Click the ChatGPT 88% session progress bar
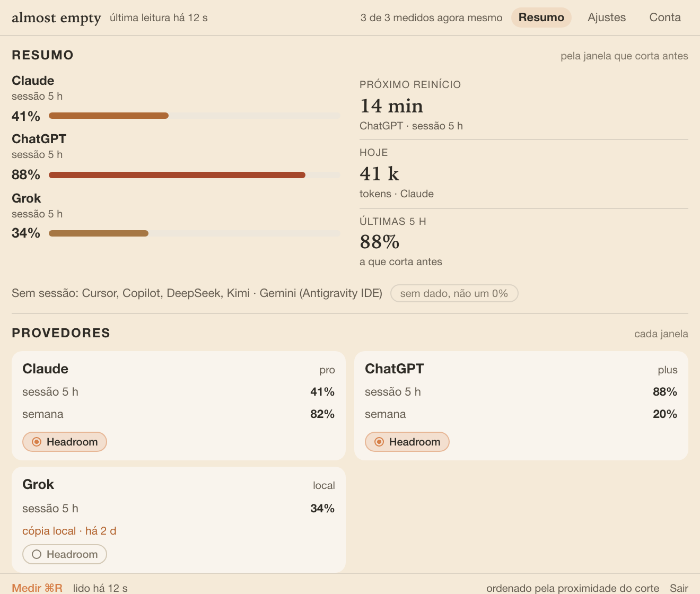Viewport: 700px width, 594px height. click(194, 175)
